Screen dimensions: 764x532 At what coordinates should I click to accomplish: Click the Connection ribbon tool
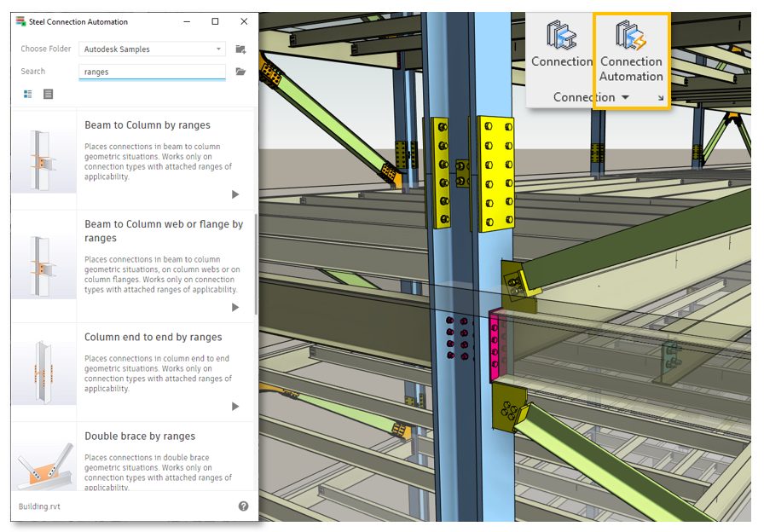coord(562,44)
